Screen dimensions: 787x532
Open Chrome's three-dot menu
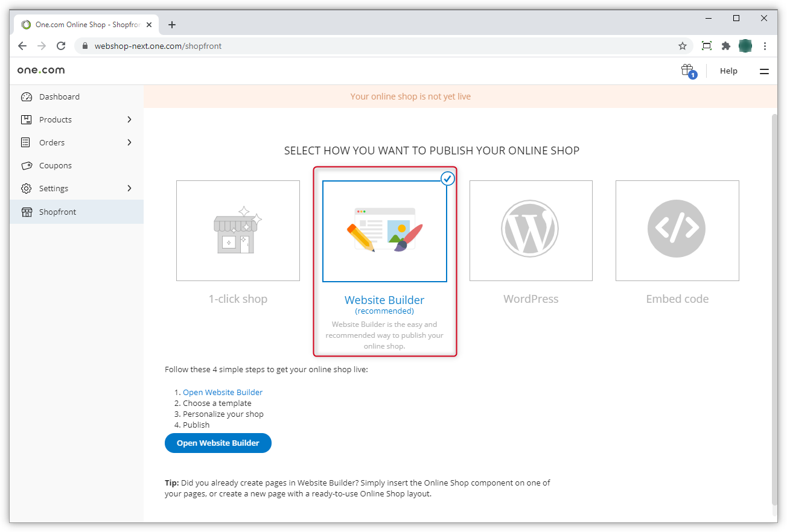[765, 46]
